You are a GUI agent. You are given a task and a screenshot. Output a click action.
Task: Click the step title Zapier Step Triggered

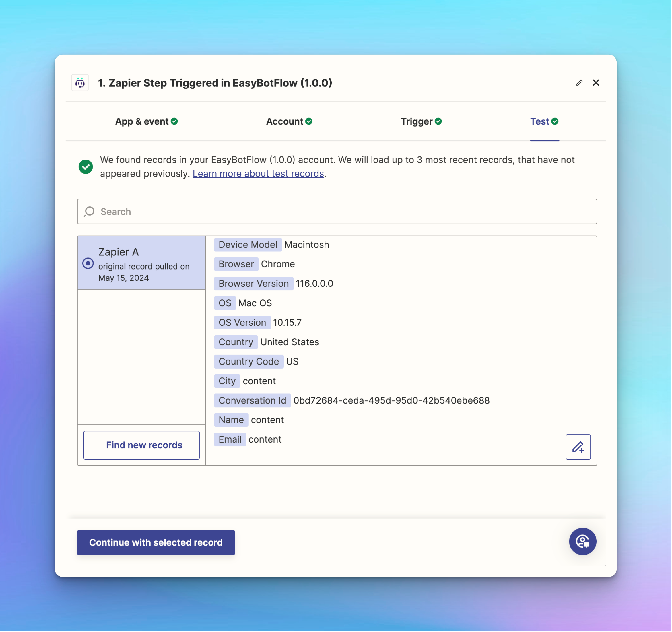pos(215,83)
